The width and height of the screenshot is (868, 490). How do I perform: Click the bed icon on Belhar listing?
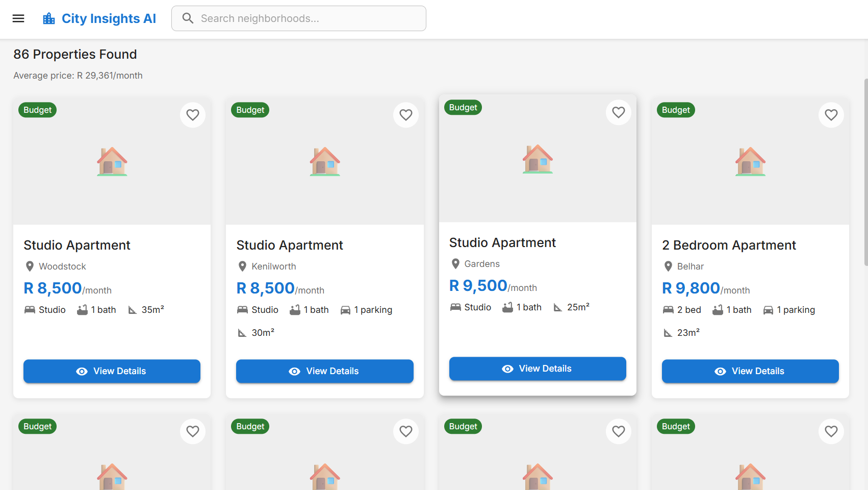(x=668, y=310)
